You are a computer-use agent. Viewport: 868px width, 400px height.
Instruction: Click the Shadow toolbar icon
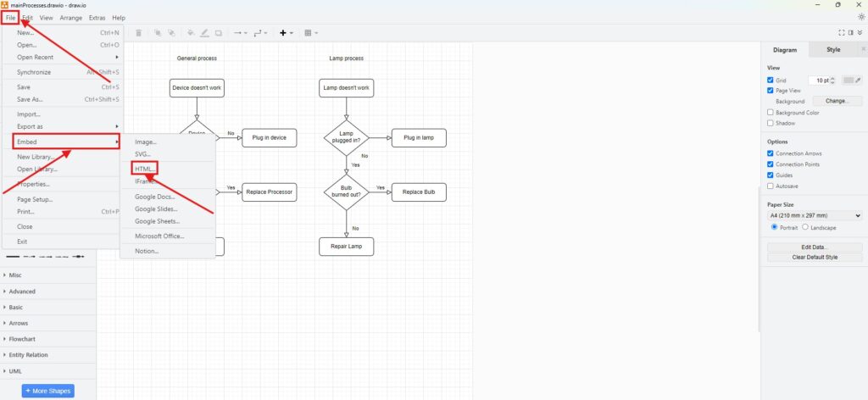[219, 33]
